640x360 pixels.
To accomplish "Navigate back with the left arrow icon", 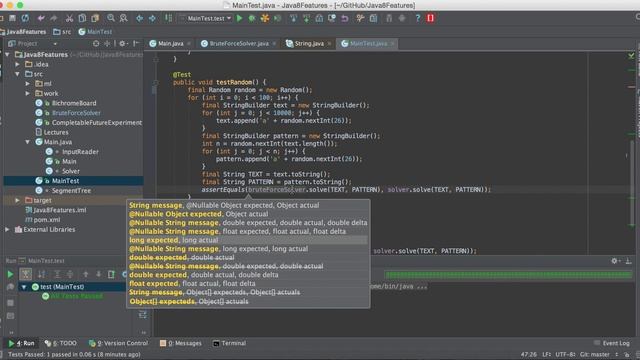I will tap(140, 18).
